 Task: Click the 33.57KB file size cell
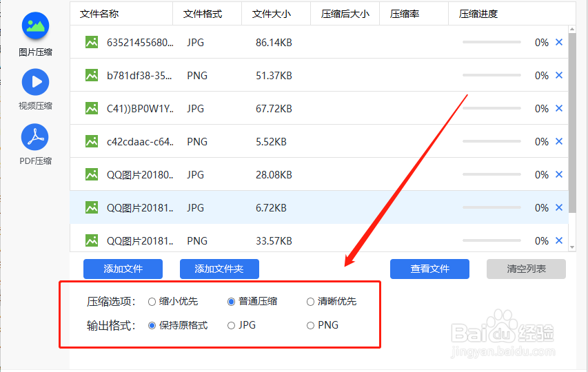click(x=274, y=240)
